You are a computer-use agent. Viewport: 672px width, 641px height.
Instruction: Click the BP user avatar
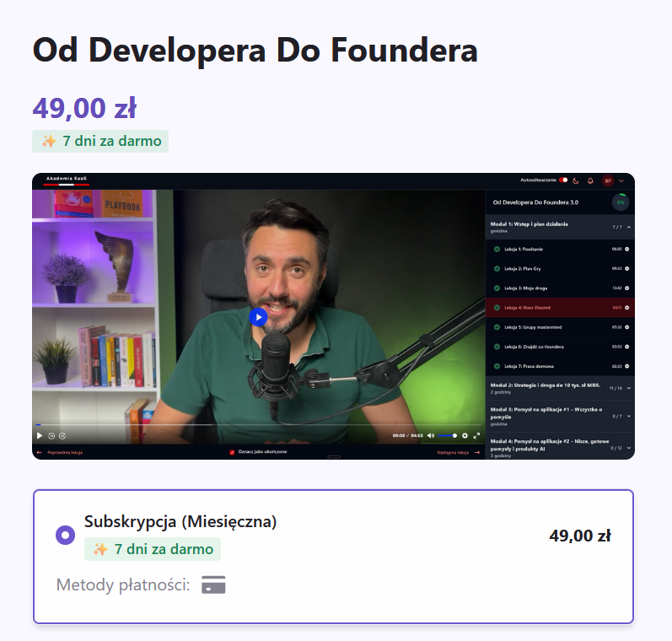point(608,180)
